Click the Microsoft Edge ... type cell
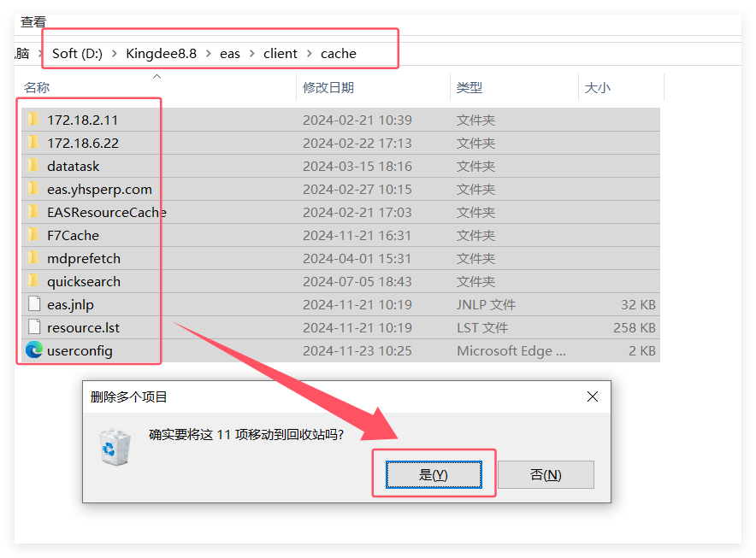Screen dimensions: 756x558 click(x=511, y=351)
